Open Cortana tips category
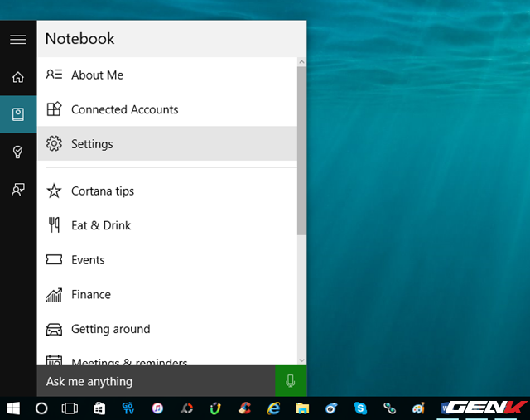Screen dimensions: 530x420 (167, 191)
